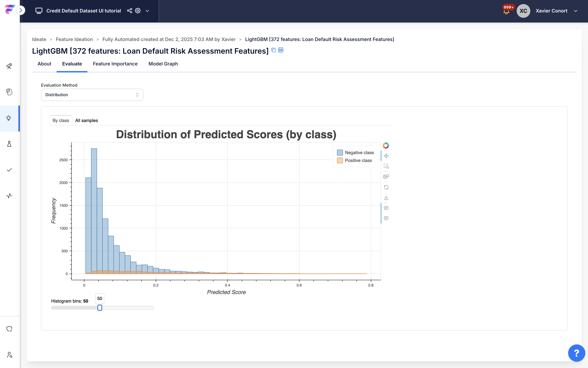
Task: Expand the left sidebar navigation
Action: coord(21,10)
